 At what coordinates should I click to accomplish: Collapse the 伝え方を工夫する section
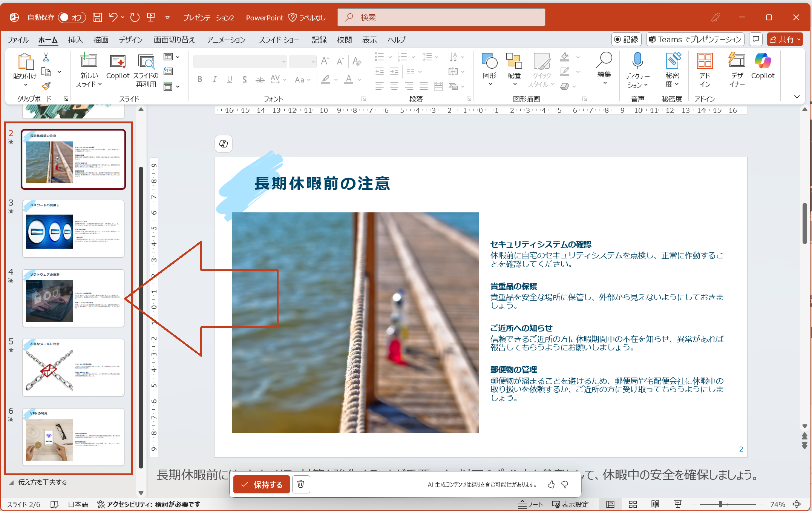tap(11, 482)
